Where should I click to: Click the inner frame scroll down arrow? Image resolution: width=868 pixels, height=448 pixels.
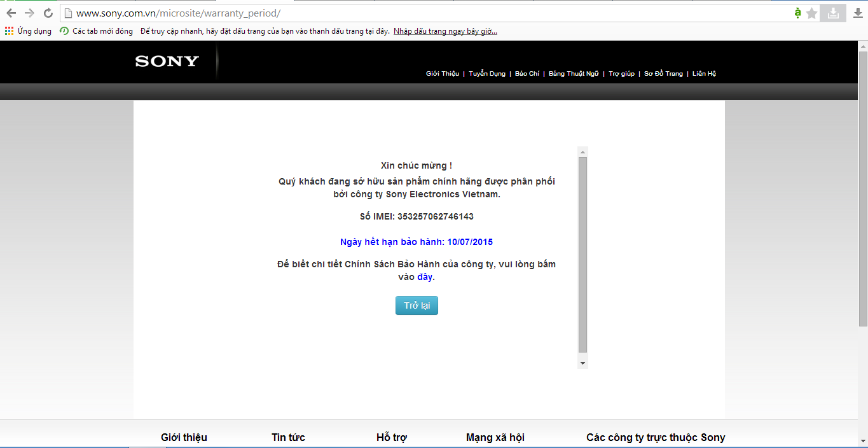pyautogui.click(x=582, y=363)
